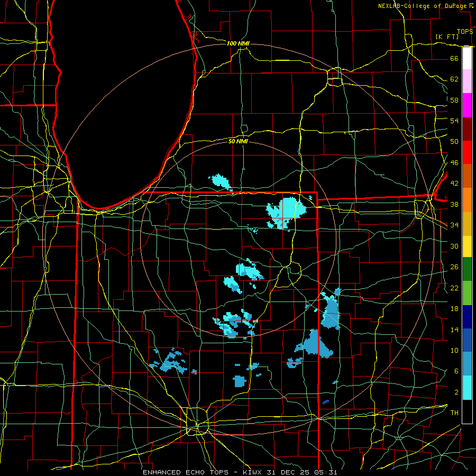
Task: Pick the light green legend swatch
Action: click(467, 293)
